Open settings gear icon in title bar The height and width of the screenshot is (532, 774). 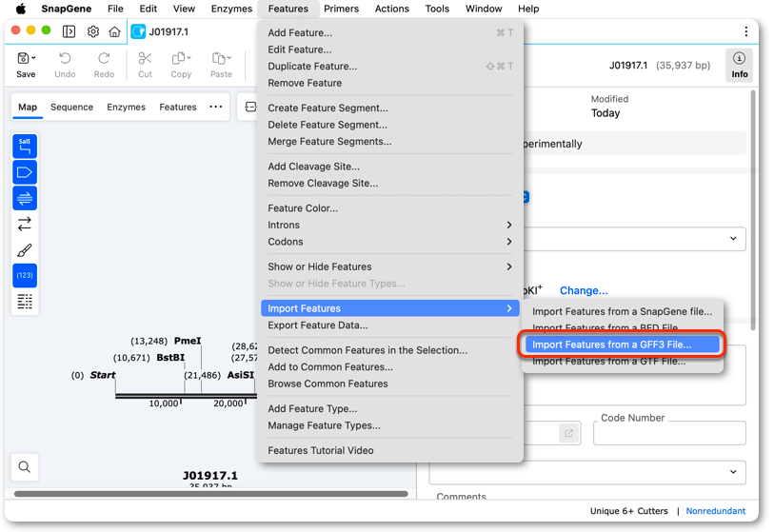pyautogui.click(x=92, y=31)
